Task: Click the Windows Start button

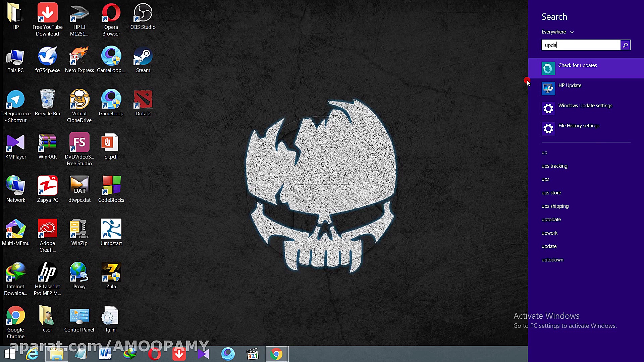Action: pos(10,354)
